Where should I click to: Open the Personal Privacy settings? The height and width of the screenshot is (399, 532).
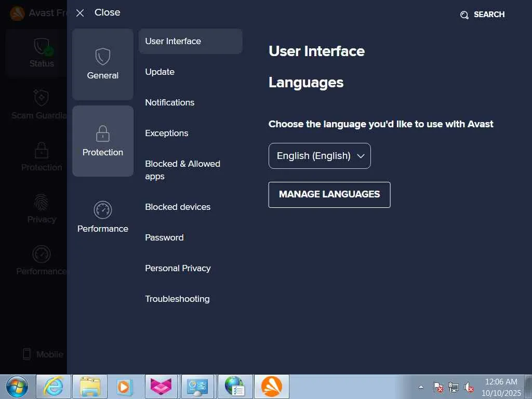coord(178,269)
